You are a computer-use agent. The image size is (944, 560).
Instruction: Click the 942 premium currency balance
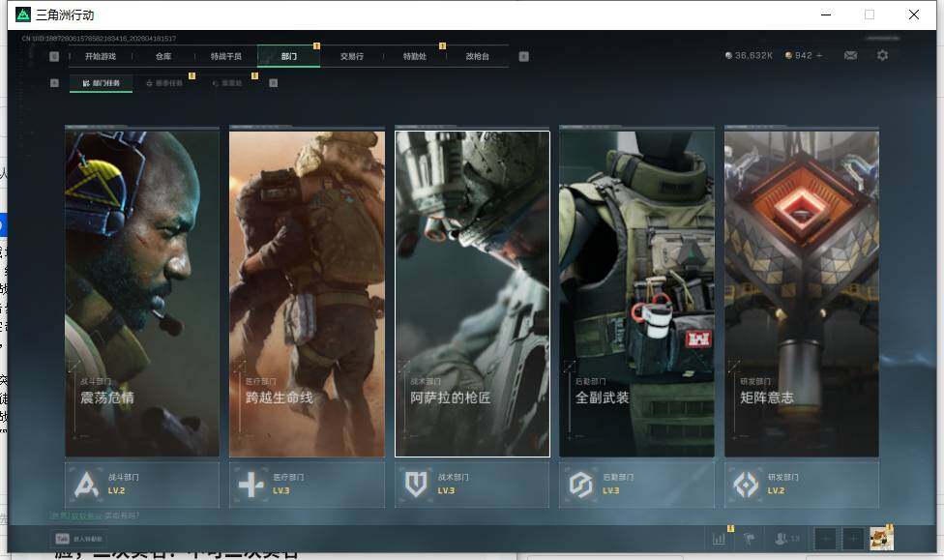[799, 55]
